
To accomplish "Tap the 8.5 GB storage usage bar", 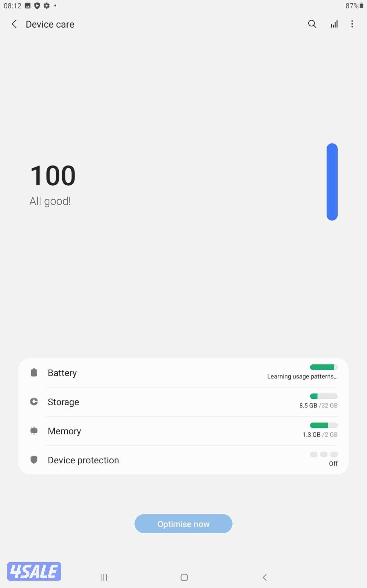I will coord(323,396).
